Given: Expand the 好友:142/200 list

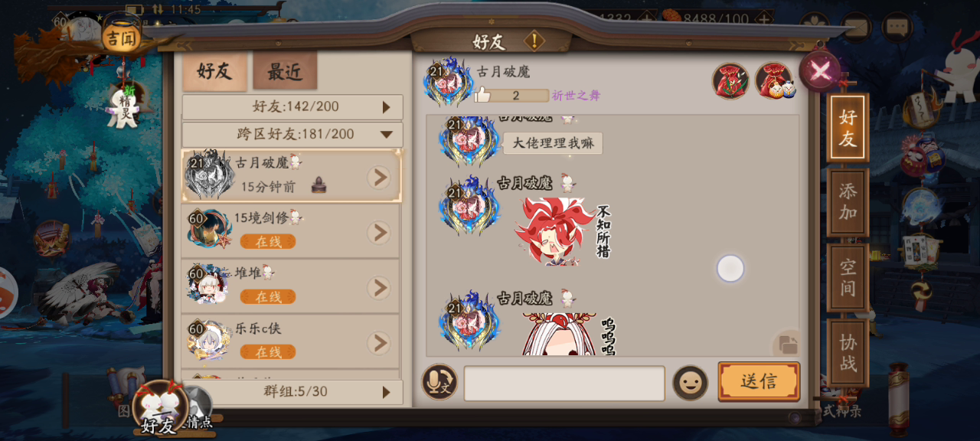Looking at the screenshot, I should point(292,107).
